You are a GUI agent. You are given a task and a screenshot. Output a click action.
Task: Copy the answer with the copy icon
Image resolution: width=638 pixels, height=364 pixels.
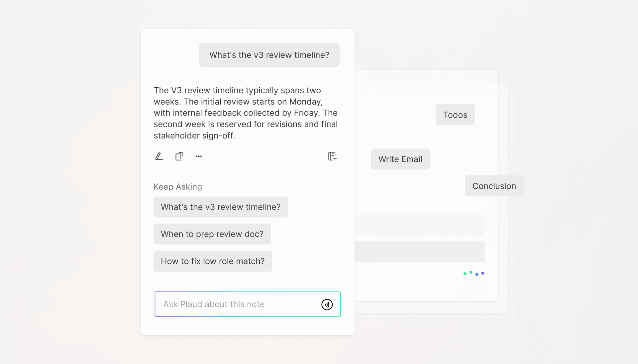pyautogui.click(x=179, y=156)
